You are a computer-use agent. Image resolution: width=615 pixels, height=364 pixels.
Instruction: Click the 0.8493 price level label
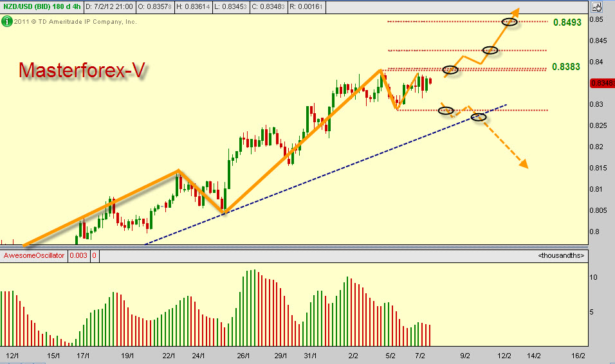pos(567,22)
